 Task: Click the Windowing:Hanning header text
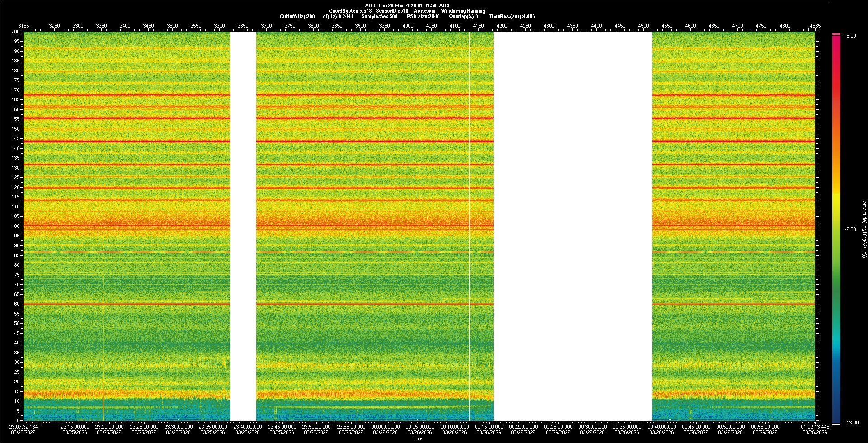(x=463, y=11)
